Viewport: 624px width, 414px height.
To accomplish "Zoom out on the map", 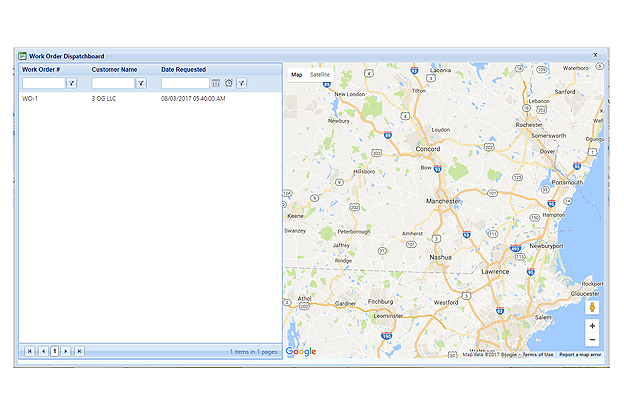I will 592,340.
